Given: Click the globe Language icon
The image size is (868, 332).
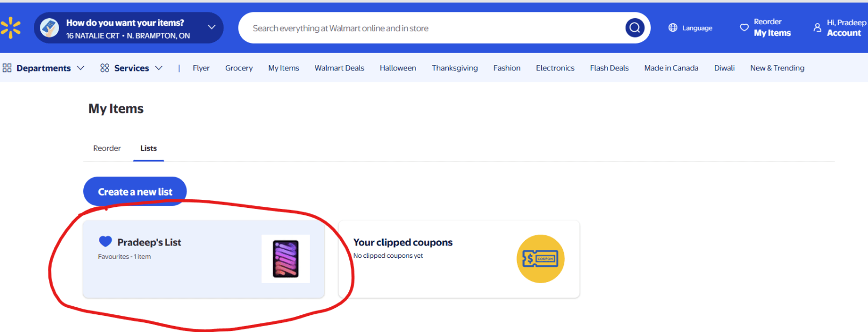Looking at the screenshot, I should 673,28.
